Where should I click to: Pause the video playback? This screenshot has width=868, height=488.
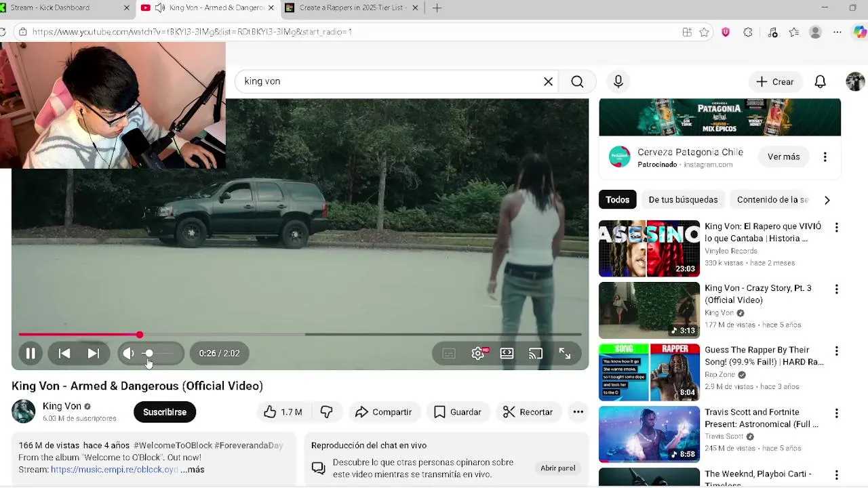[x=31, y=353]
